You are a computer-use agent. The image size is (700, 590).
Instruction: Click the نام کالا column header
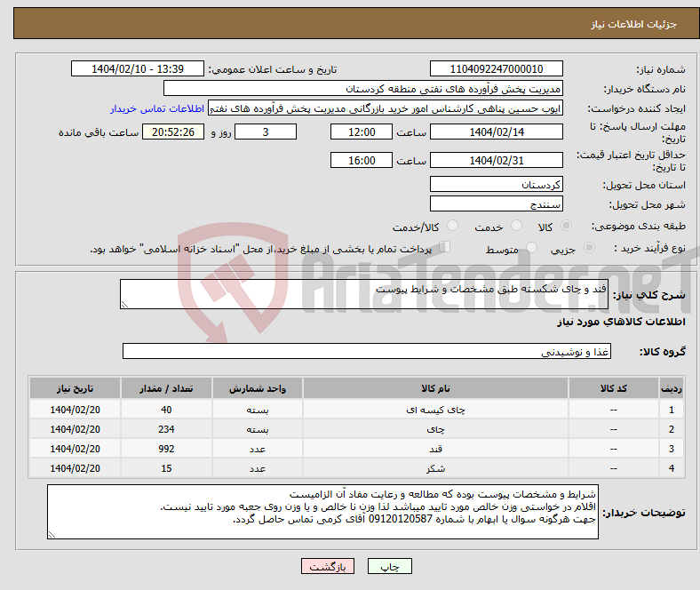click(435, 388)
